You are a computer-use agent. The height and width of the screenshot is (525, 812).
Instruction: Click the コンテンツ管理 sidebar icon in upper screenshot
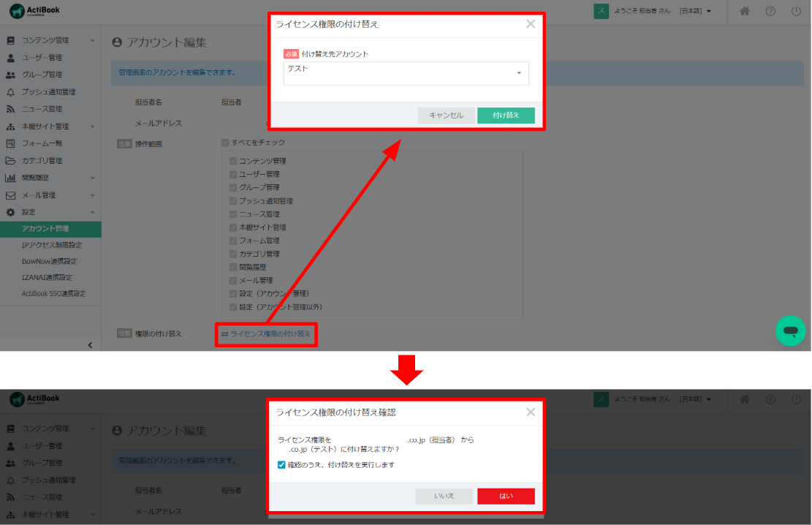10,40
